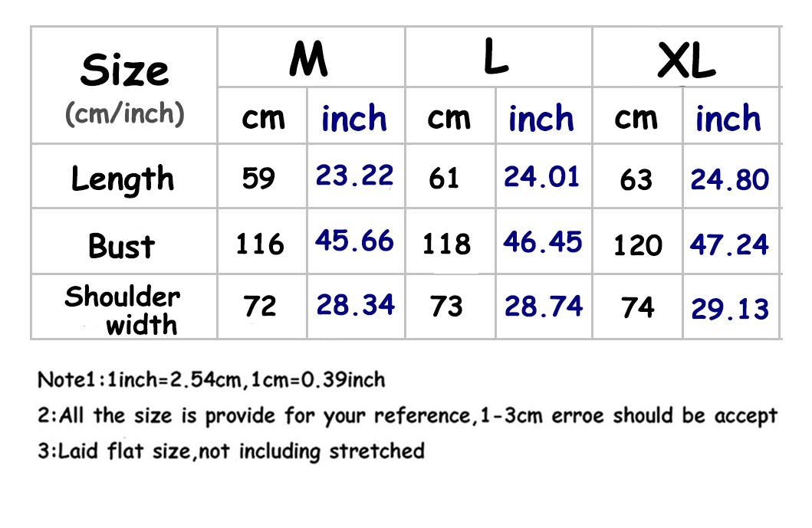Select the XL size column header

(686, 61)
